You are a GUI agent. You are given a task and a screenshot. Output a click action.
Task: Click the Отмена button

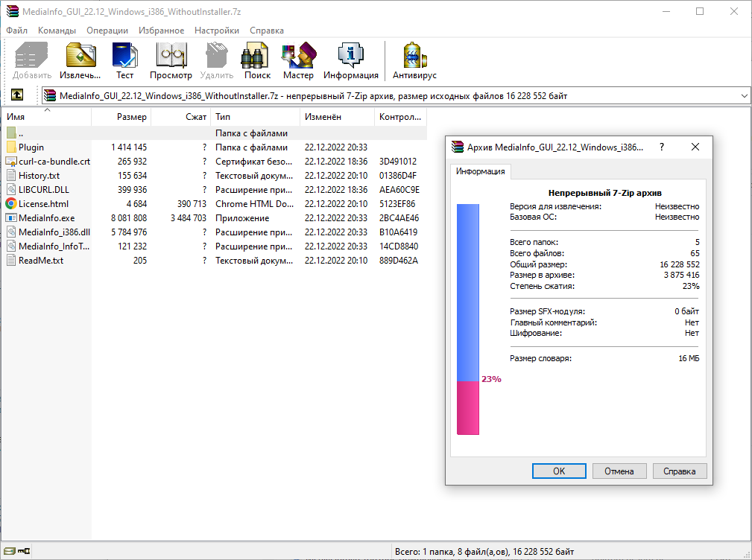[619, 471]
